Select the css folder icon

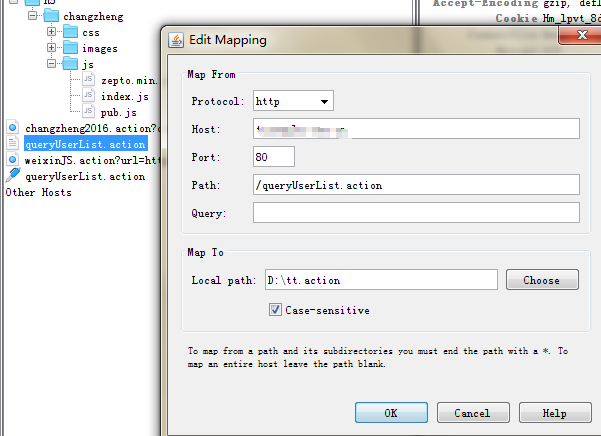tap(70, 32)
